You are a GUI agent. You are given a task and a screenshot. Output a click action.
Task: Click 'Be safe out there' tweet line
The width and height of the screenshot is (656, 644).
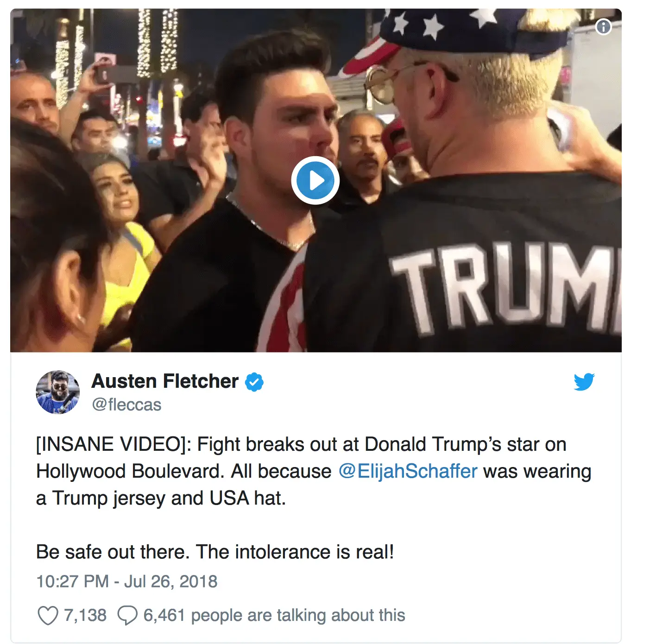tap(113, 552)
